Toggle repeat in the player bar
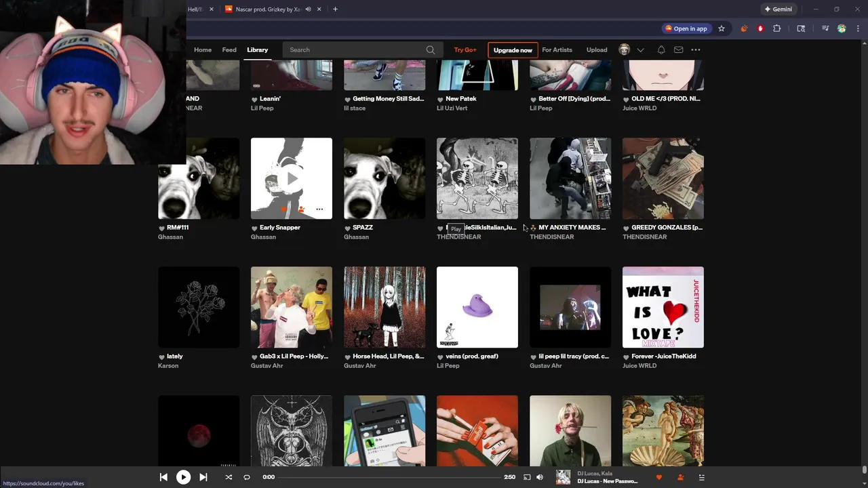 247,477
